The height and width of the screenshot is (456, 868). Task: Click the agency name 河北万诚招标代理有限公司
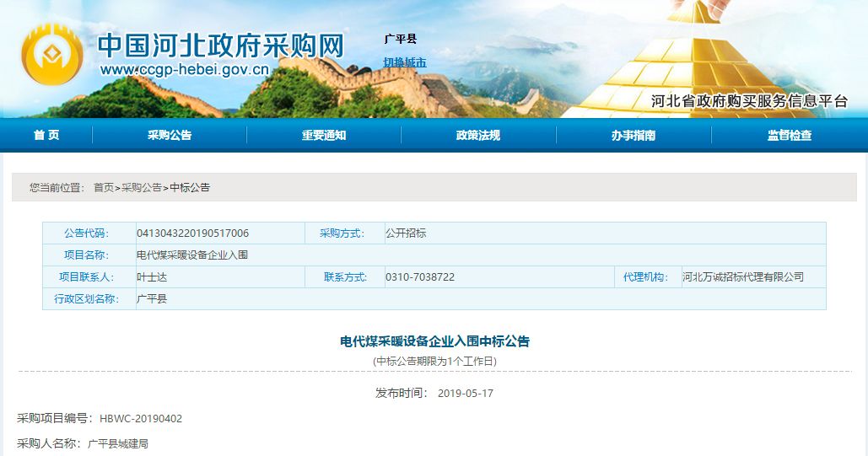pos(742,277)
